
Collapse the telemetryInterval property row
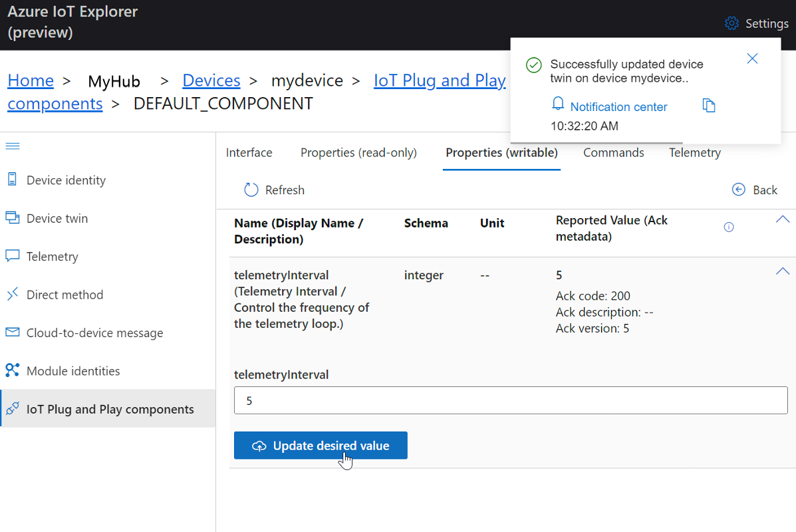click(x=783, y=271)
